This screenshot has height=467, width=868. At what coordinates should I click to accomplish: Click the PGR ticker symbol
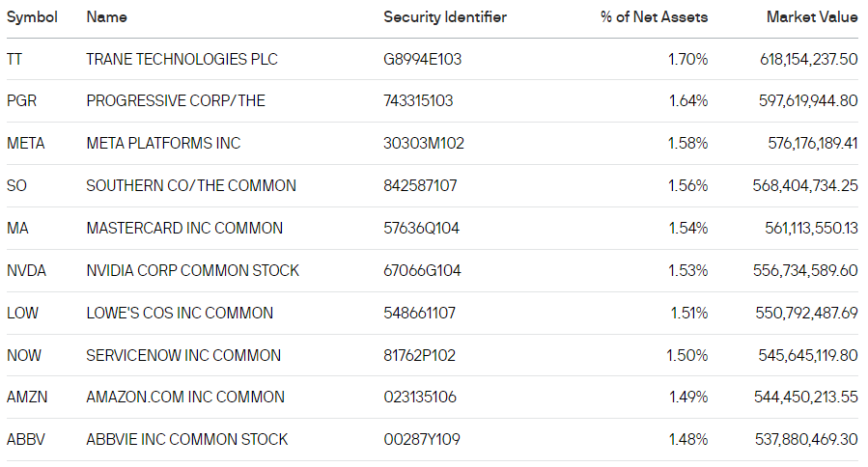(x=21, y=101)
